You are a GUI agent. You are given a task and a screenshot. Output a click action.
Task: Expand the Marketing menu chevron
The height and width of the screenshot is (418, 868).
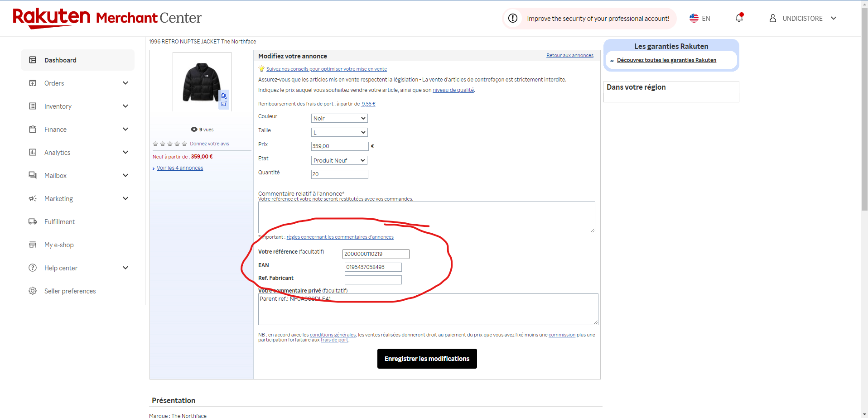pos(125,198)
